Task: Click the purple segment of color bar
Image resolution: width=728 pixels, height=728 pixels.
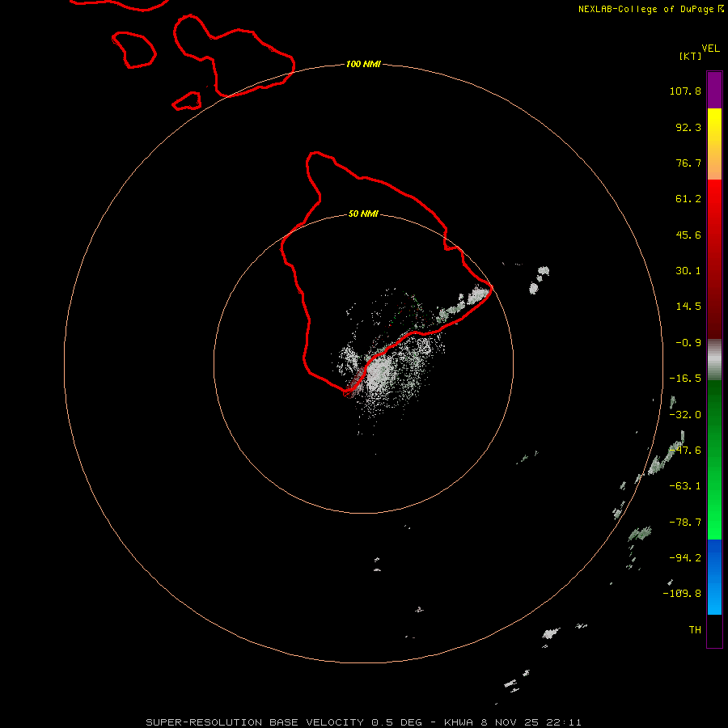Action: (x=714, y=91)
